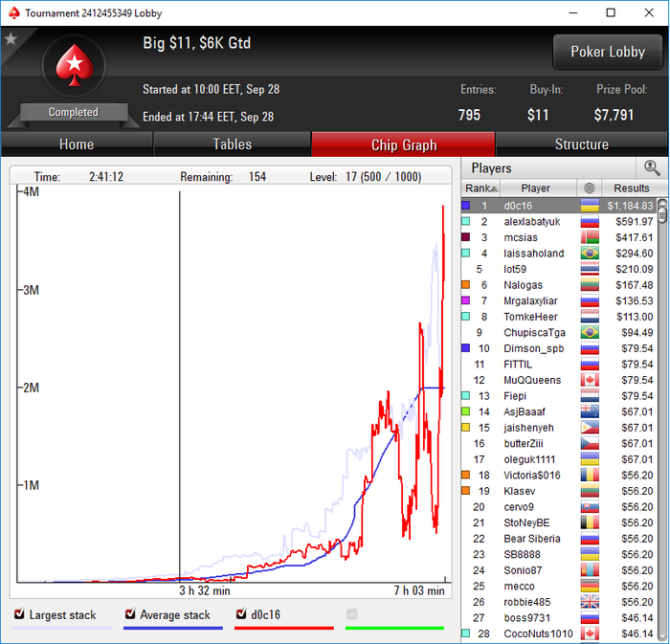Click the Poker Lobby button
This screenshot has width=670, height=644.
pyautogui.click(x=608, y=52)
